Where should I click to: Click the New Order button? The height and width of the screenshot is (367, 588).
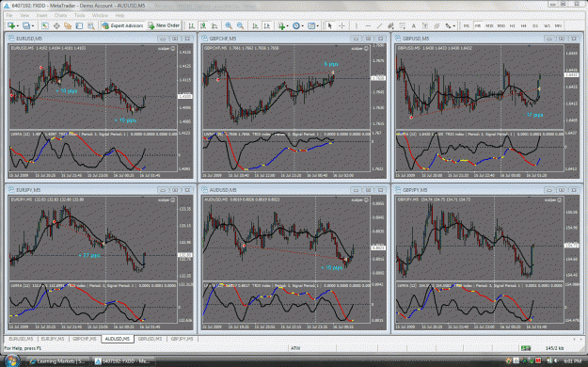click(x=164, y=25)
